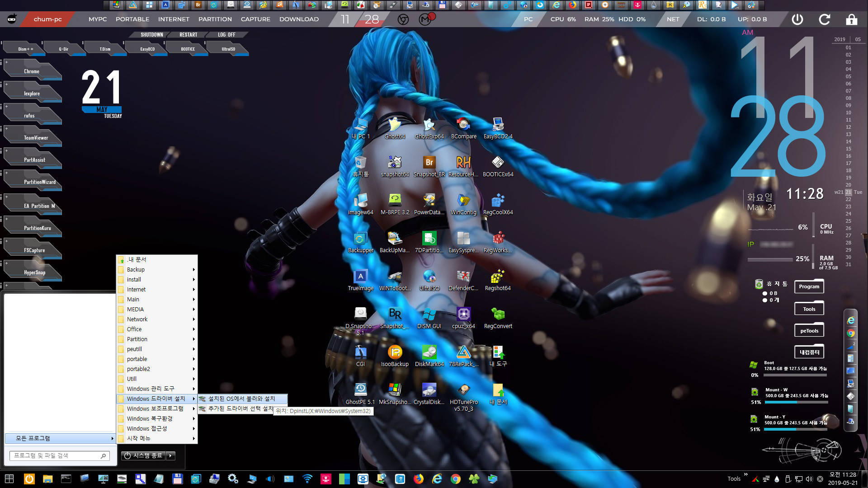Open EasyBCD2.4 desktop icon
868x488 pixels.
point(498,128)
